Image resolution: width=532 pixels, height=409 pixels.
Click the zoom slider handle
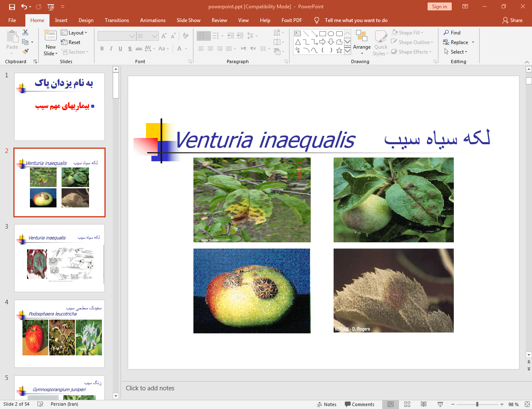coord(477,404)
